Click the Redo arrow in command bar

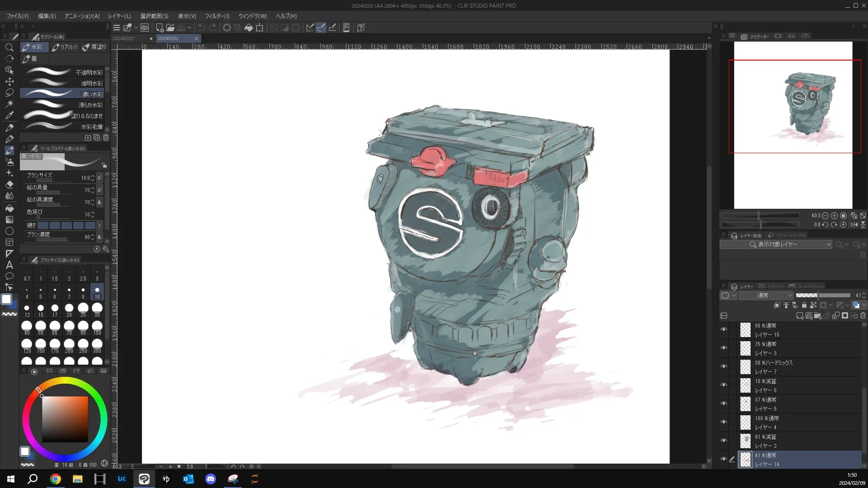212,28
